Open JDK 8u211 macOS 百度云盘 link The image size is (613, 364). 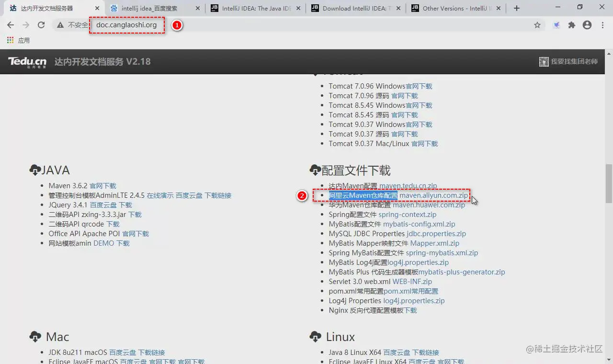click(x=123, y=353)
